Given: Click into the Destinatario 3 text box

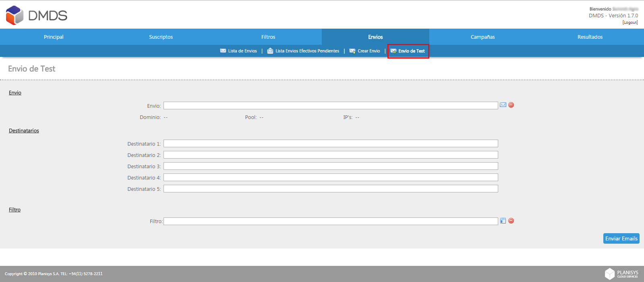Looking at the screenshot, I should [x=331, y=166].
